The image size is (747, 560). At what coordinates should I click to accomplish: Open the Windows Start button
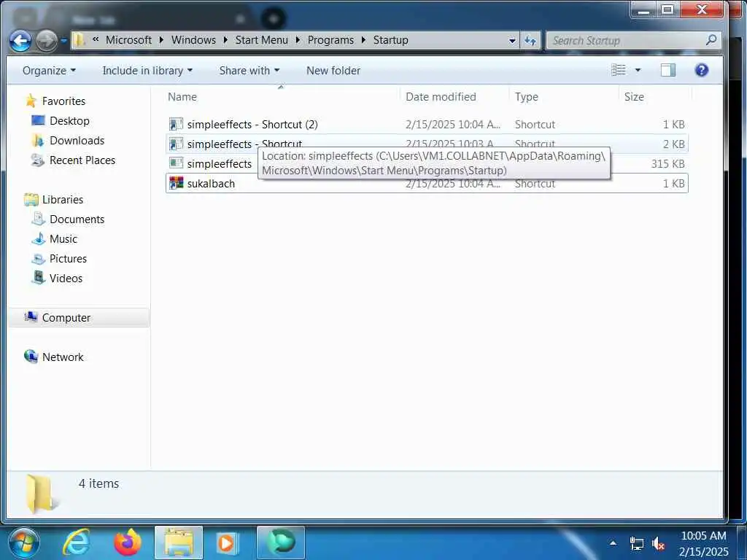(24, 542)
